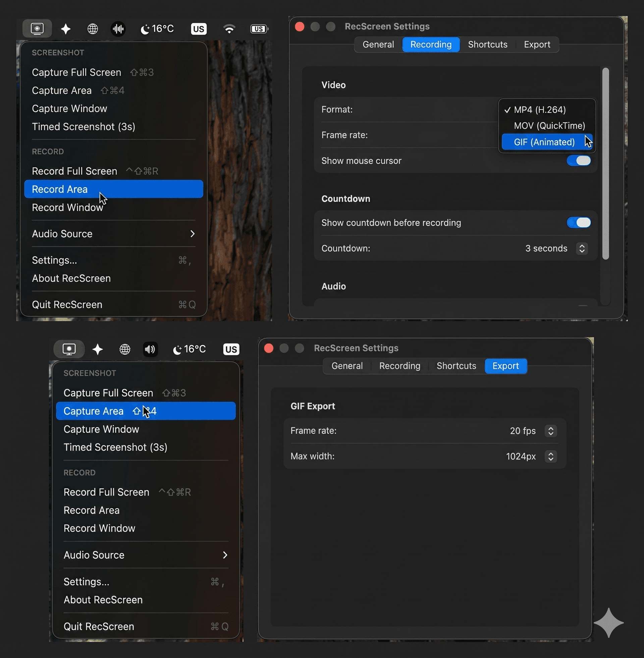Select highlighted Capture Area in bottom menu
This screenshot has width=644, height=658.
coord(146,411)
